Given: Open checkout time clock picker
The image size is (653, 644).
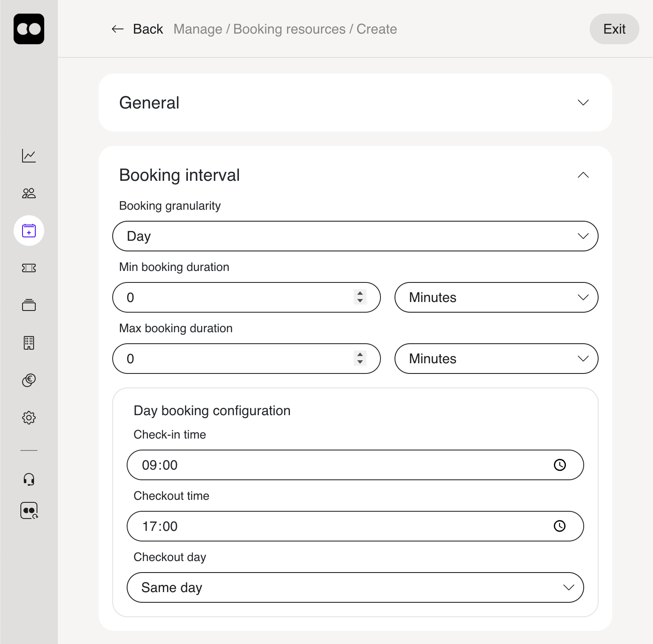Looking at the screenshot, I should click(x=560, y=526).
